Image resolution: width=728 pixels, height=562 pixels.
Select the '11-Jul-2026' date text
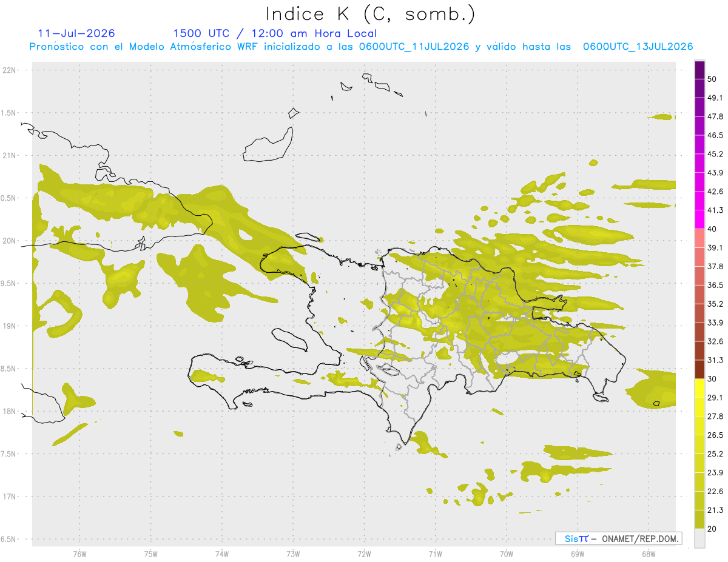[x=76, y=33]
